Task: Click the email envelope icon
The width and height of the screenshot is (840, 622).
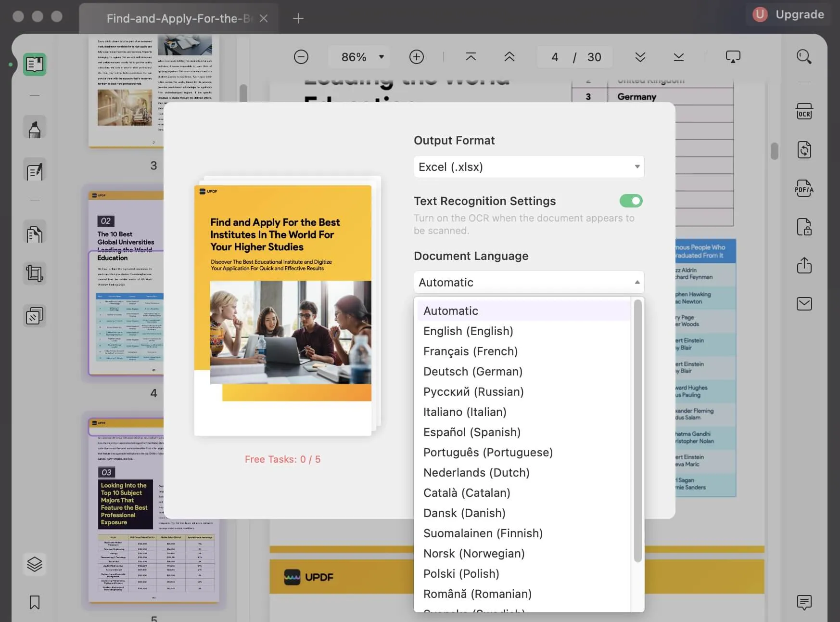Action: tap(804, 304)
